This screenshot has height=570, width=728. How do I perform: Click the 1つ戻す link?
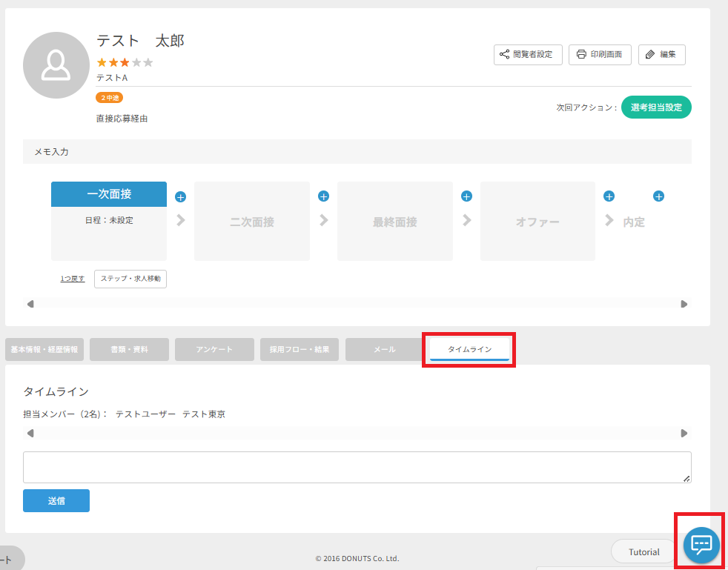pyautogui.click(x=73, y=279)
